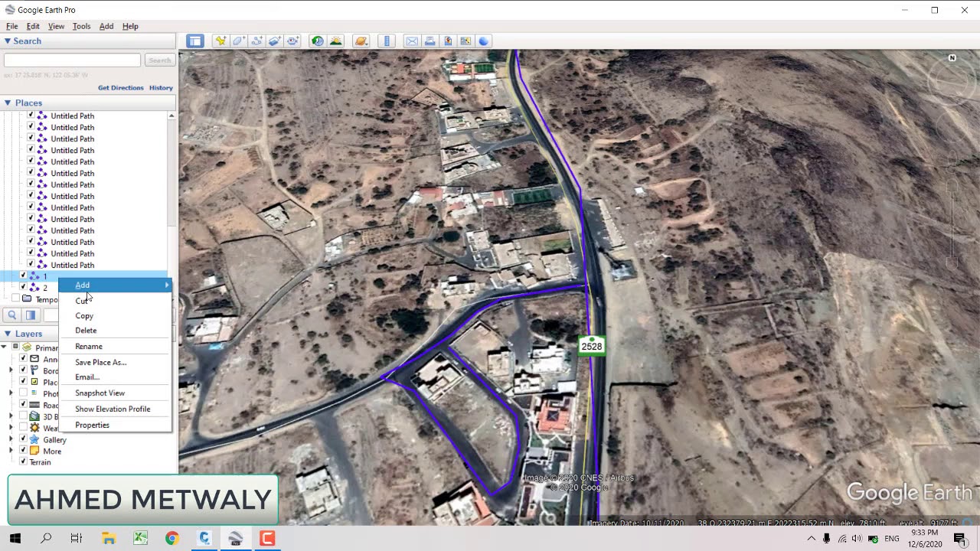Check the Temporary Places checkbox
Viewport: 980px width, 551px height.
(x=15, y=298)
